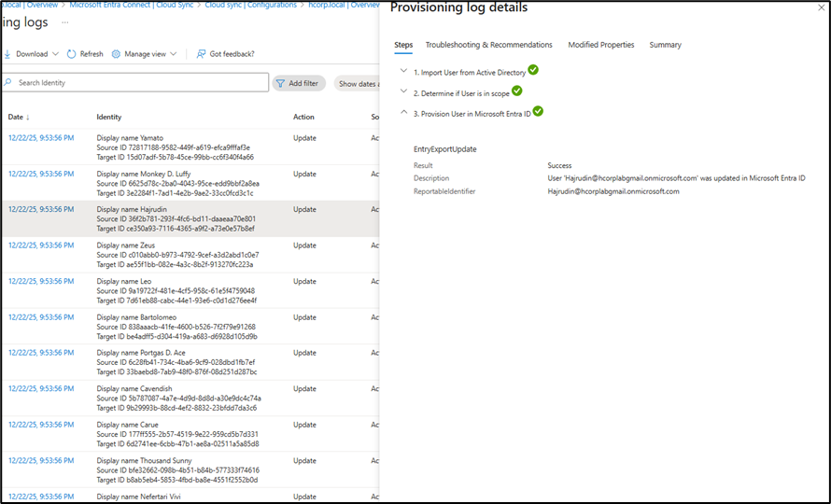Switch to Troubleshooting & Recommendations tab
831x504 pixels.
click(488, 45)
